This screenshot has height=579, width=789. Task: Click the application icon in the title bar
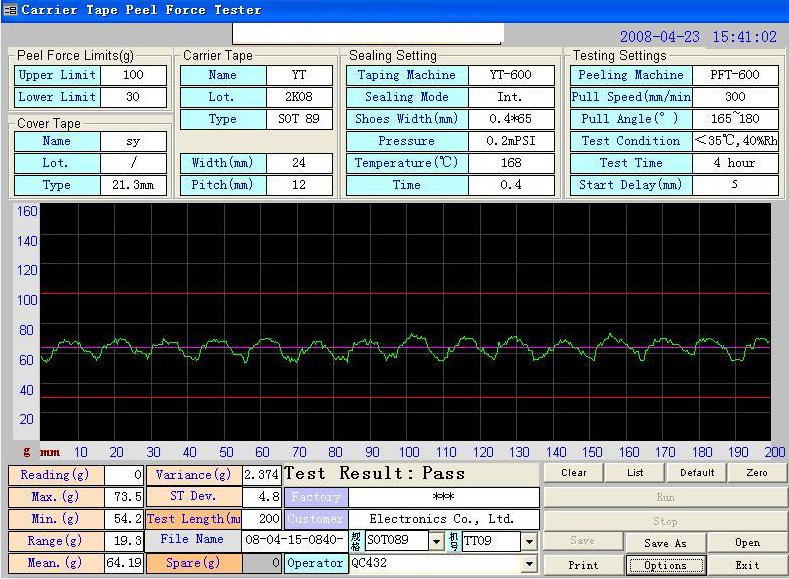(x=10, y=10)
